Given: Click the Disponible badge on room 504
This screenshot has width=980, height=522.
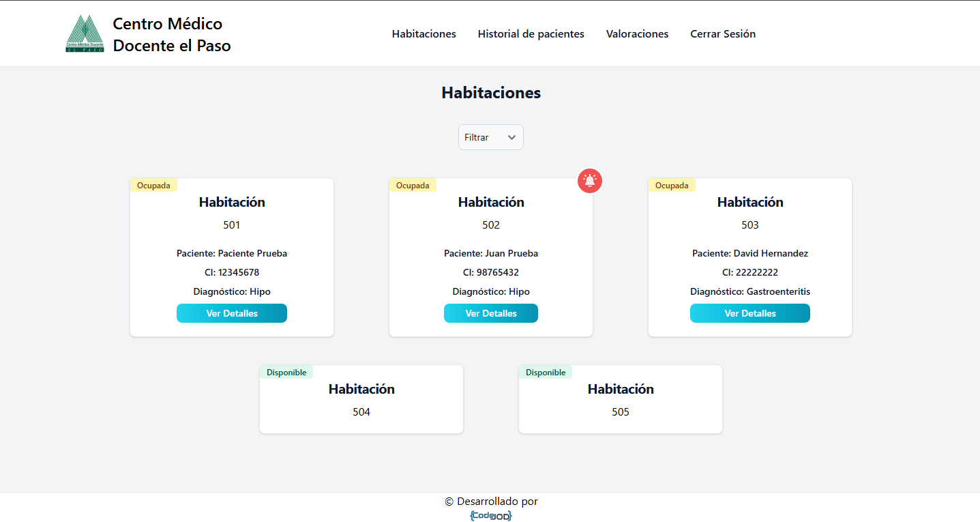Looking at the screenshot, I should click(286, 373).
